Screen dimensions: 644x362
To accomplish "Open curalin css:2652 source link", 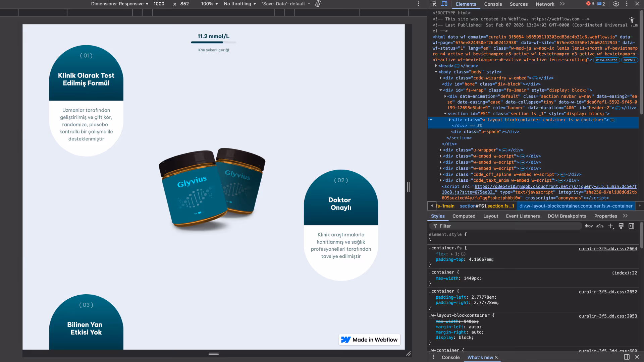I will pos(608,292).
